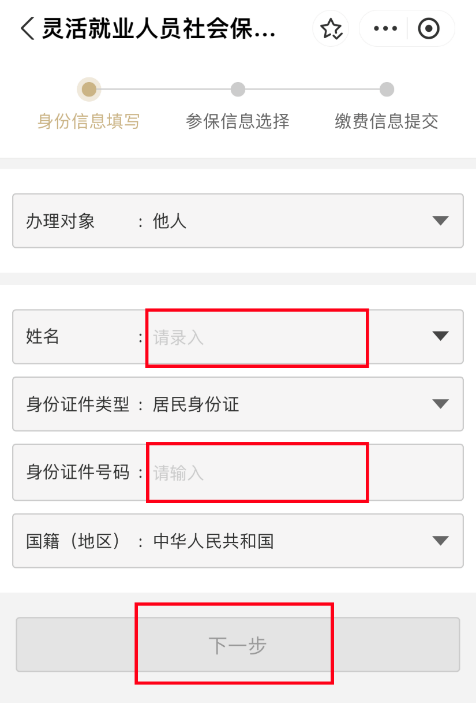Switch to 缴费信息提交 step label
This screenshot has width=476, height=703.
[386, 121]
